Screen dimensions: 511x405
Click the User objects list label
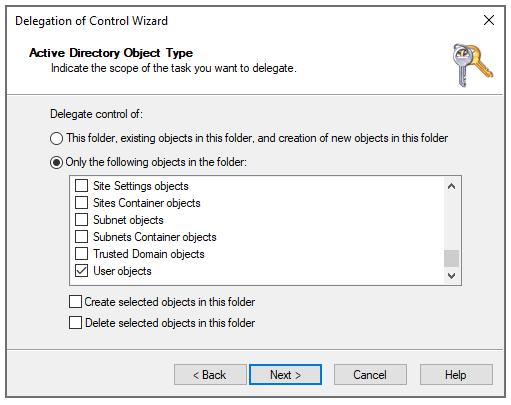tap(122, 271)
